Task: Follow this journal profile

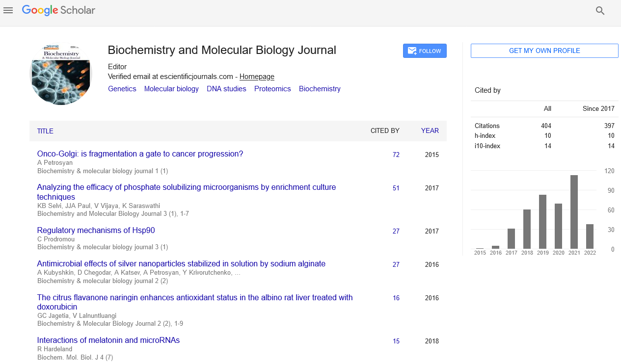Action: click(425, 51)
